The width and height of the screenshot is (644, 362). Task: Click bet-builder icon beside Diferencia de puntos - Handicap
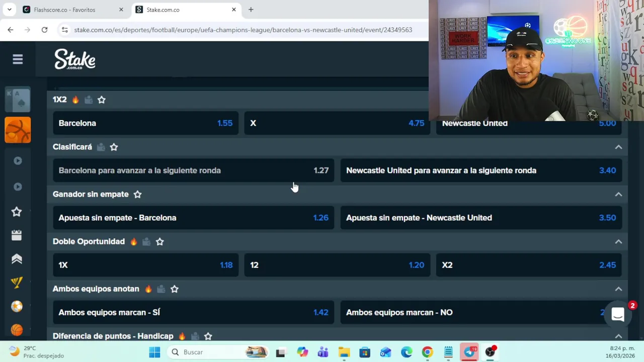pyautogui.click(x=195, y=336)
